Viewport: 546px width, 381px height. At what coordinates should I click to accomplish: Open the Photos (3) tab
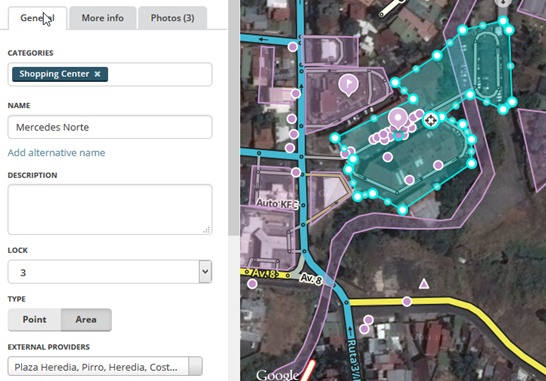click(x=172, y=18)
